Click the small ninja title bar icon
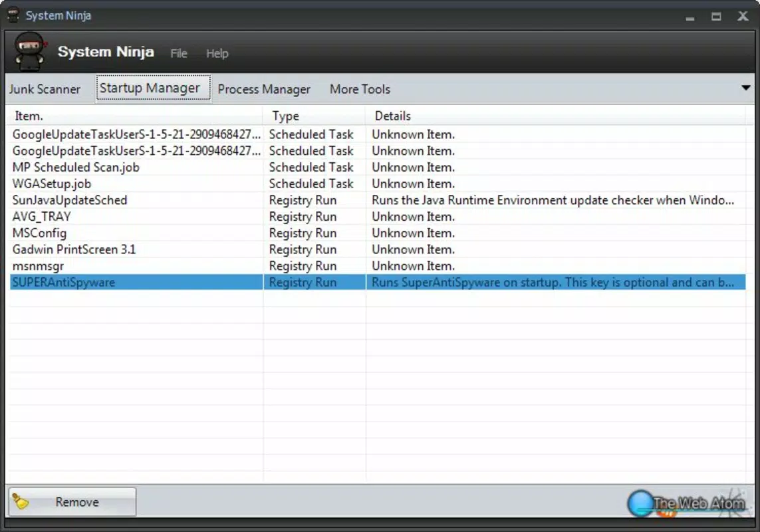Screen dimensions: 760x532 pyautogui.click(x=13, y=15)
